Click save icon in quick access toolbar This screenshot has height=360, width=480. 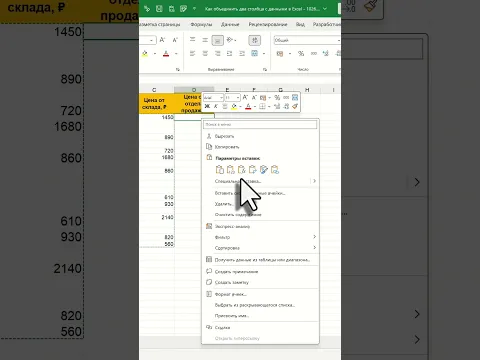coord(159,9)
